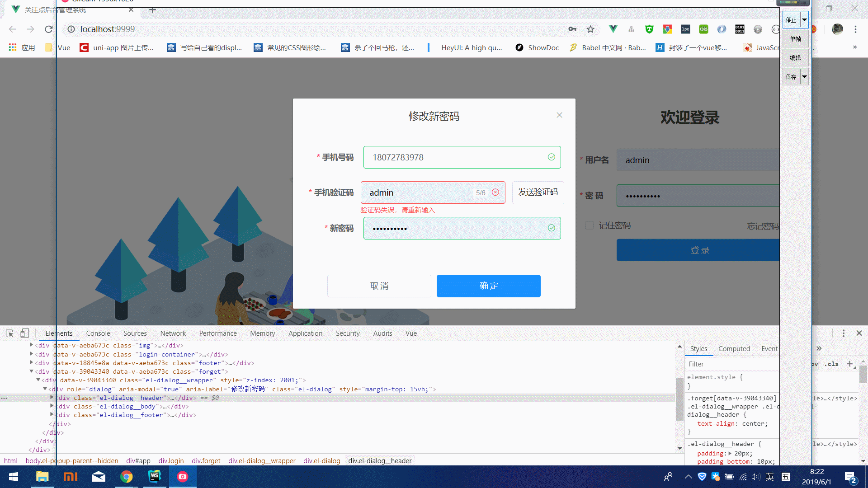Click the Vue devtools extension icon
The image size is (868, 488).
pos(613,29)
